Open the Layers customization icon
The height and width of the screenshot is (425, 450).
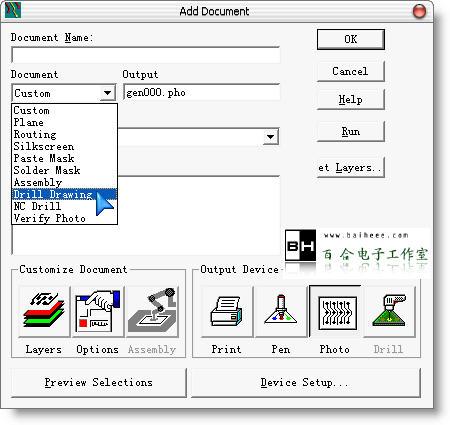point(44,311)
